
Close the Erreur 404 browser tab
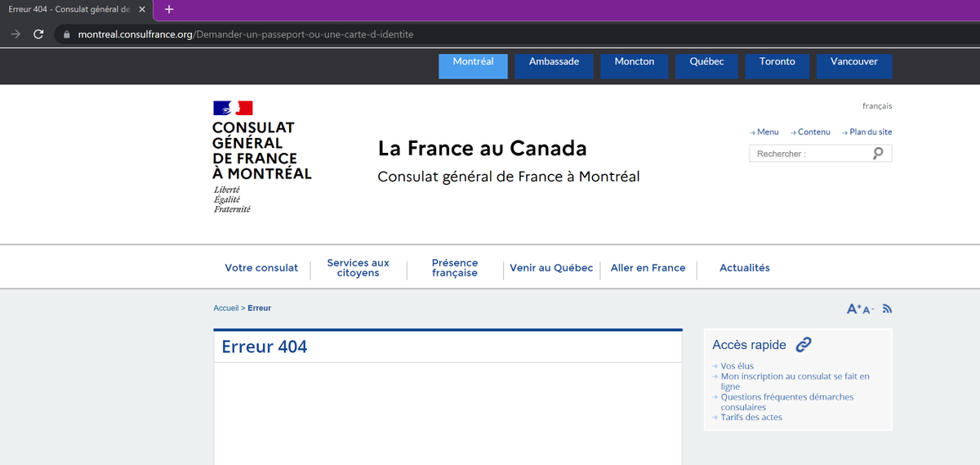(142, 9)
